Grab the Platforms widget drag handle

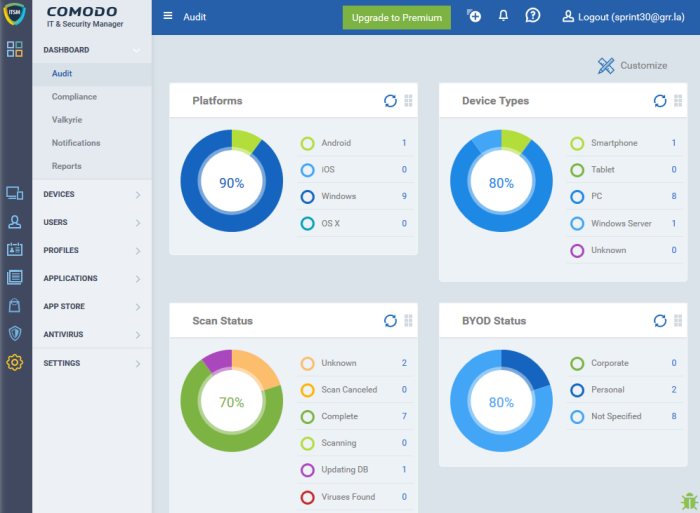(x=408, y=101)
